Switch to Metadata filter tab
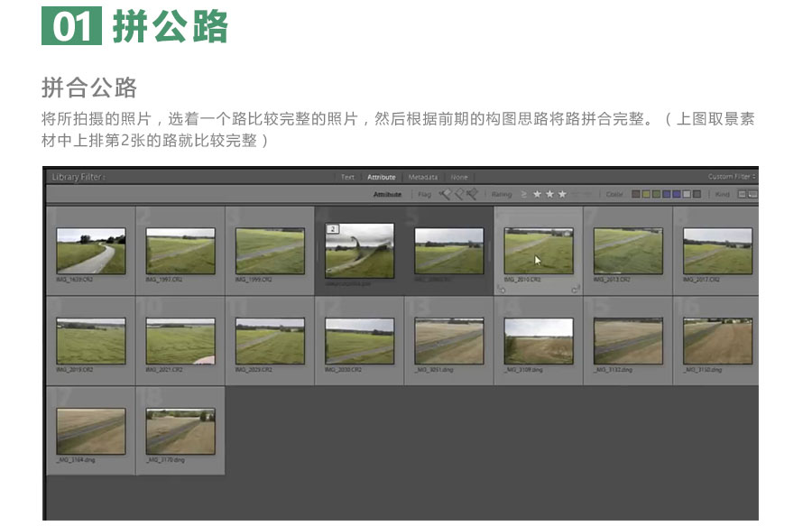This screenshot has width=812, height=526. click(422, 177)
